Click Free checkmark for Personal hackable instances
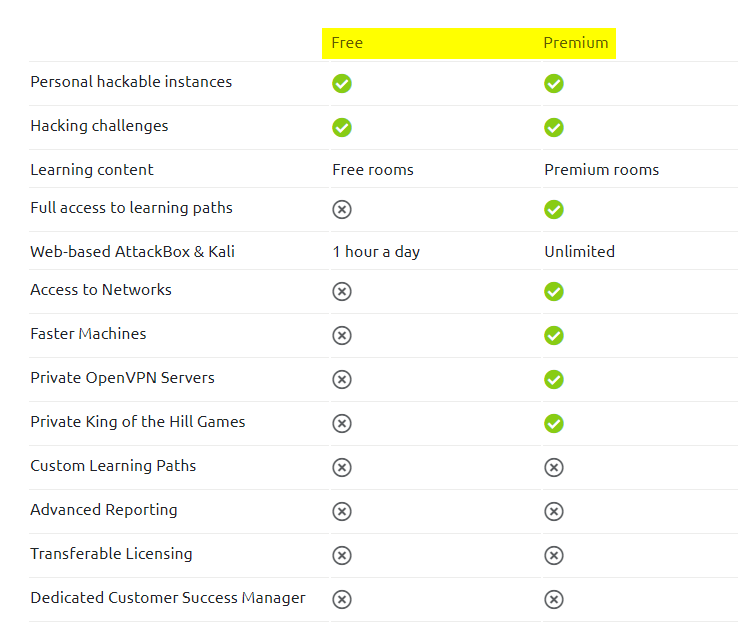Viewport: 738px width, 629px height. click(x=342, y=83)
